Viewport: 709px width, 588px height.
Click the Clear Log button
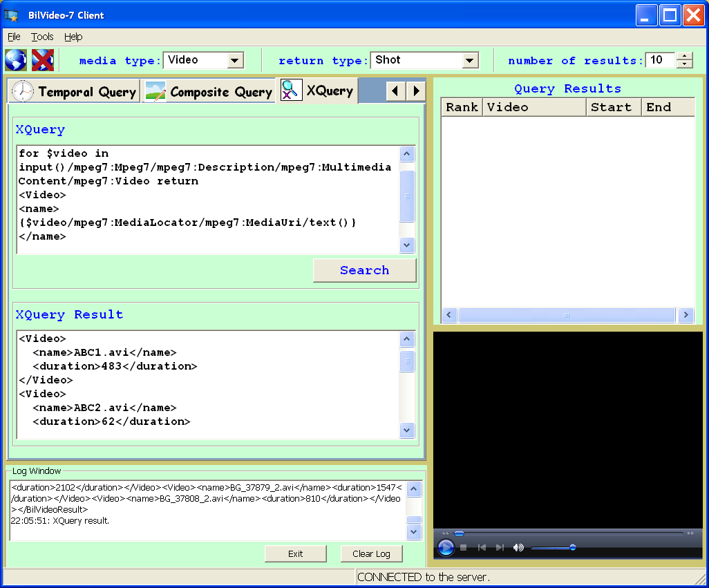[371, 553]
